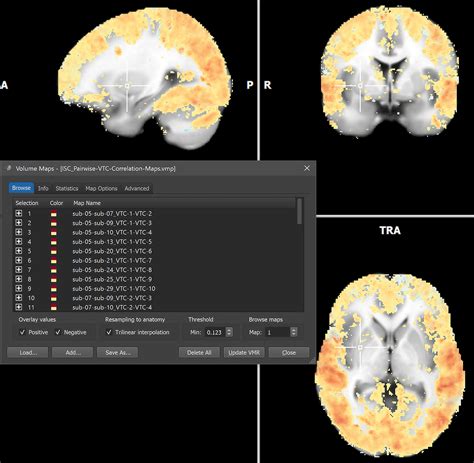Select map sub-05-sub-29_VTC-1-VTC-10
Screen dimensions: 474x463
[114, 288]
